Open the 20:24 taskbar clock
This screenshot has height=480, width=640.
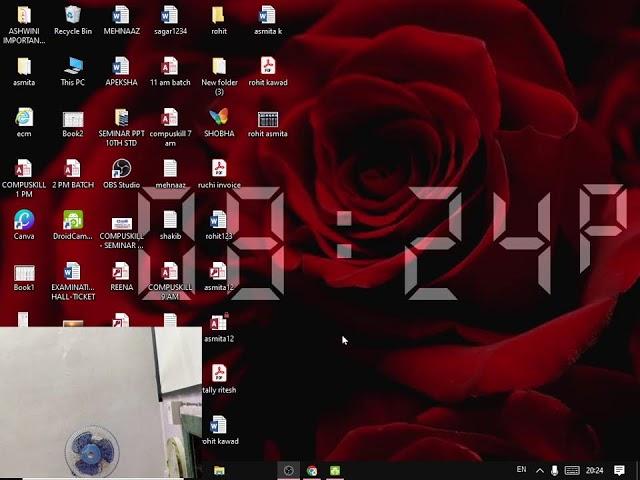pyautogui.click(x=595, y=470)
